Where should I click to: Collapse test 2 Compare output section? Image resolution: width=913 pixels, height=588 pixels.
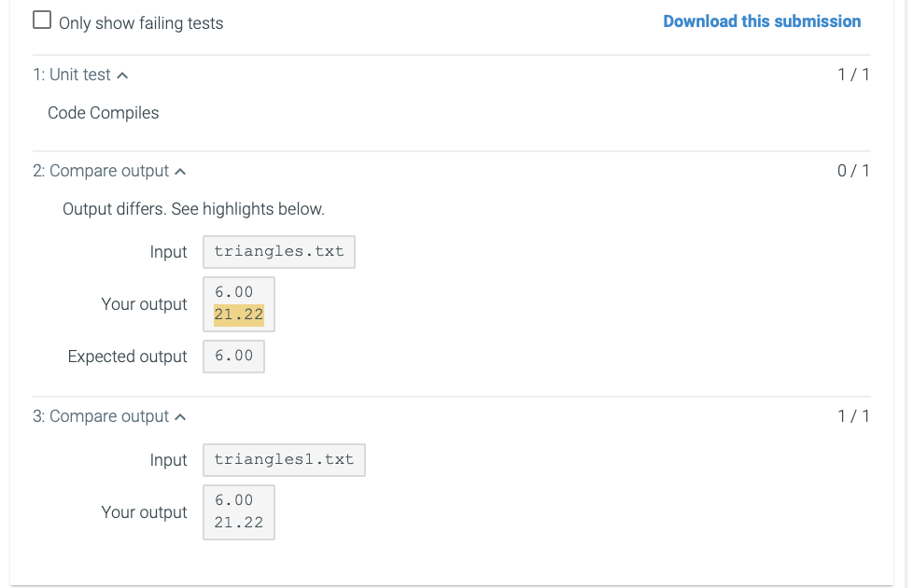pos(178,171)
